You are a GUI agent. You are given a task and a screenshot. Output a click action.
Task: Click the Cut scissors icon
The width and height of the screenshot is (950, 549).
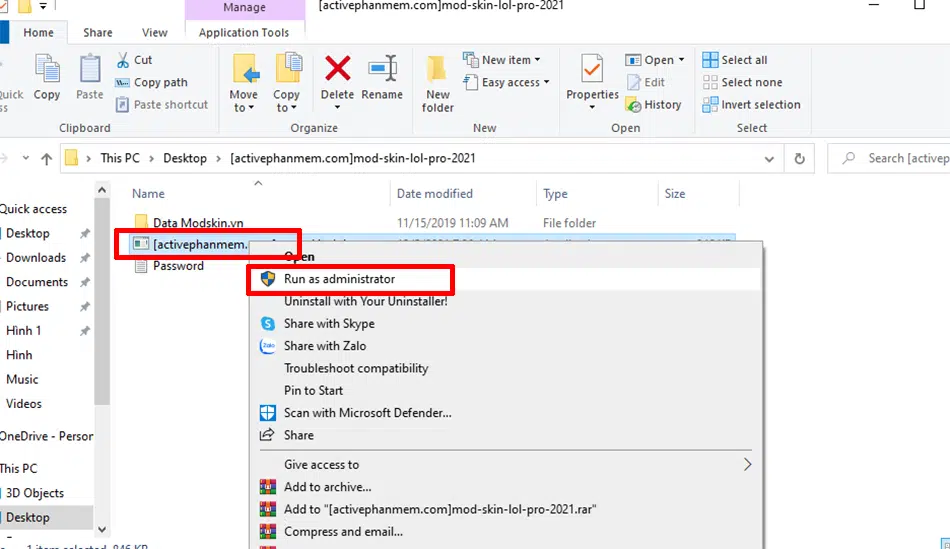pyautogui.click(x=124, y=60)
